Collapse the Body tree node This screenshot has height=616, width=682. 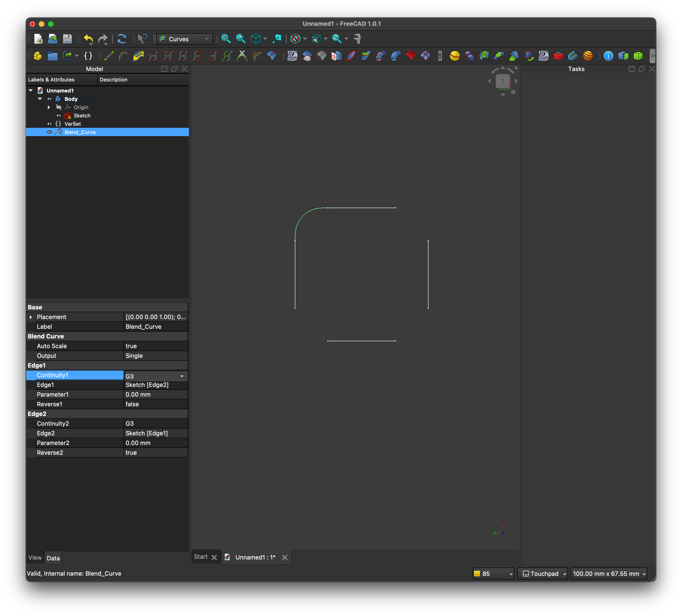(x=40, y=99)
